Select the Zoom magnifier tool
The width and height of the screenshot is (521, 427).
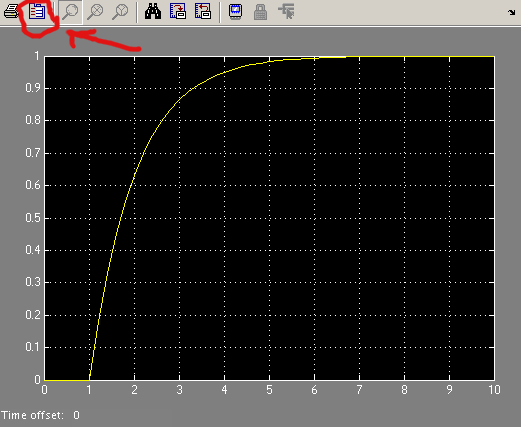pos(70,12)
